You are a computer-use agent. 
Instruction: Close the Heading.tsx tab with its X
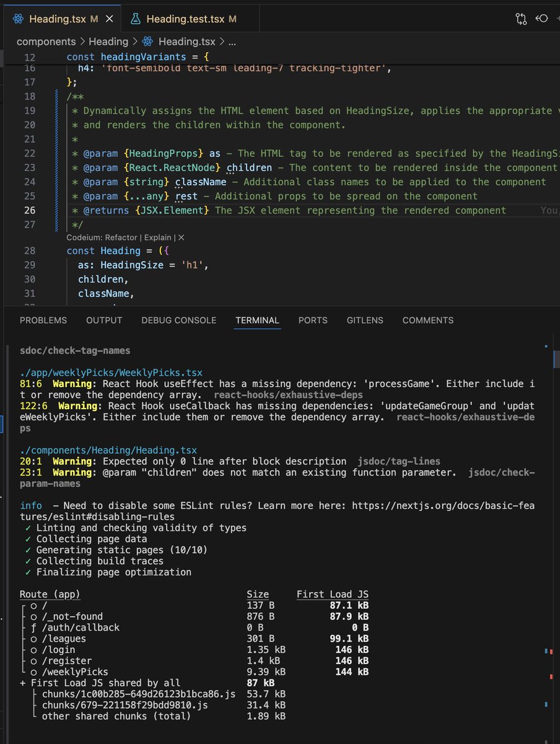pos(109,19)
